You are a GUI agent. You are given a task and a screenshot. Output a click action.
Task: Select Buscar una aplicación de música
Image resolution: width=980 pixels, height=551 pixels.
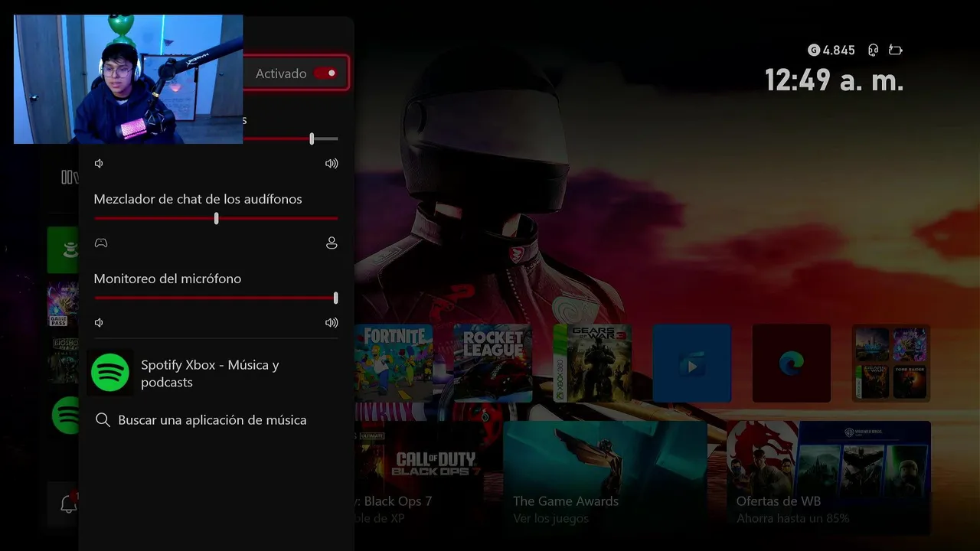point(212,419)
